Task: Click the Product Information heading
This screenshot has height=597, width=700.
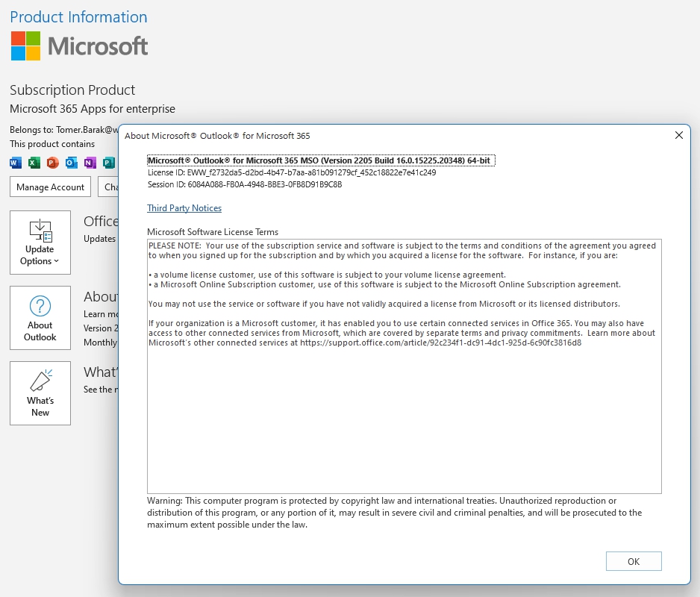Action: (x=78, y=16)
